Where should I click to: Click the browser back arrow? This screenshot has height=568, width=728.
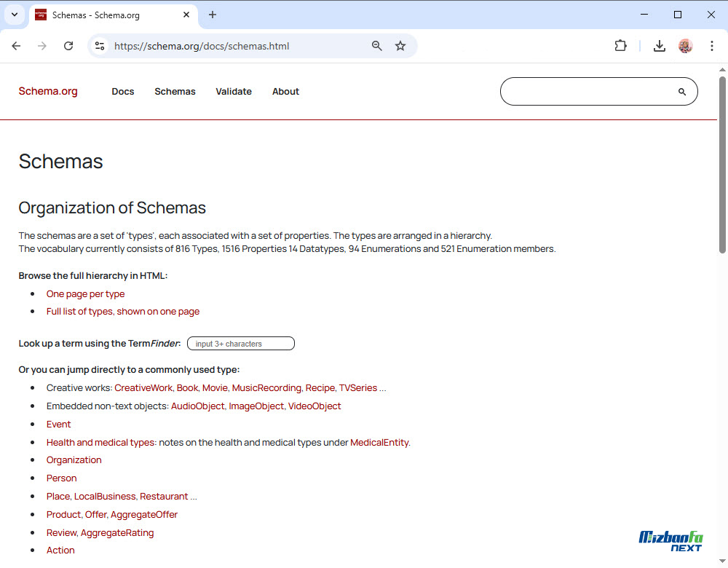16,46
